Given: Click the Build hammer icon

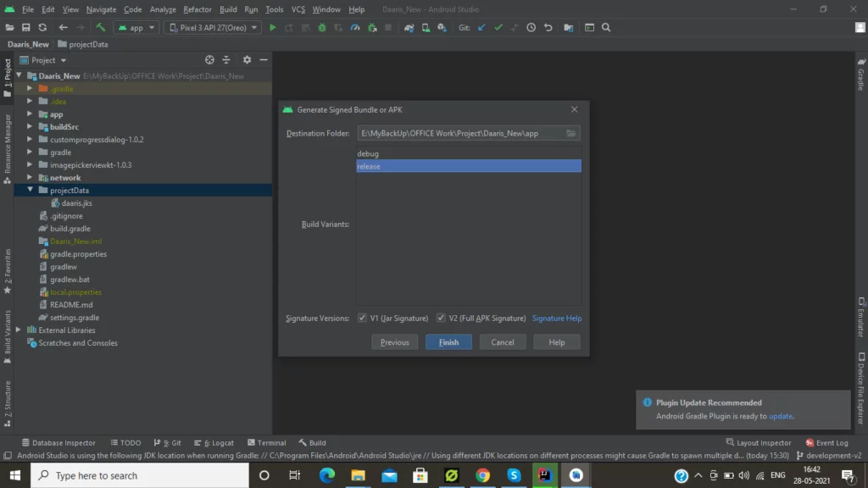Looking at the screenshot, I should 100,27.
